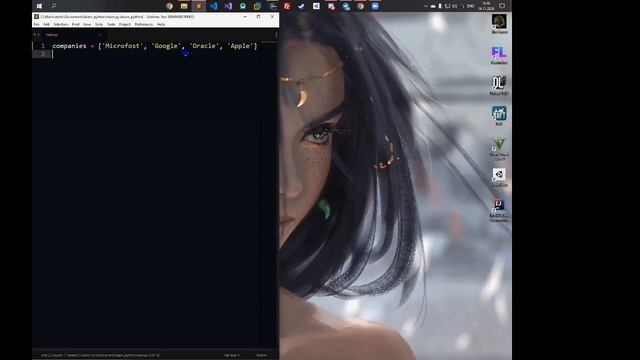
Task: Open the FL Studio desktop shortcut
Action: pyautogui.click(x=499, y=55)
